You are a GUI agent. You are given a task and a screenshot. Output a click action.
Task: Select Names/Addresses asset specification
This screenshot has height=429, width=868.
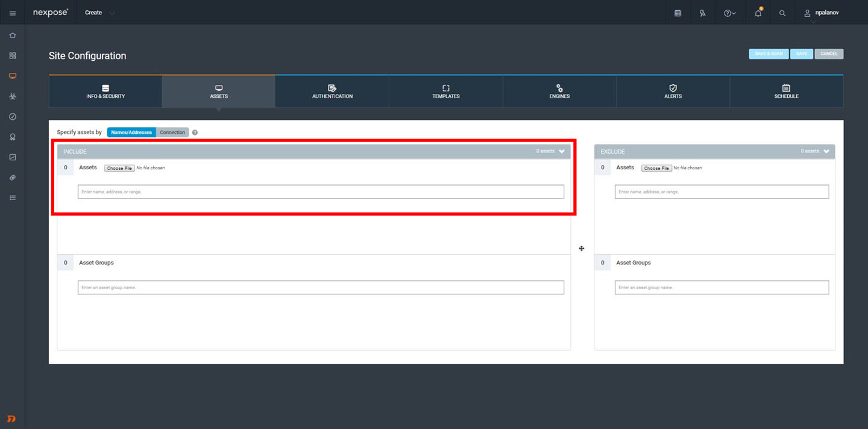coord(131,133)
